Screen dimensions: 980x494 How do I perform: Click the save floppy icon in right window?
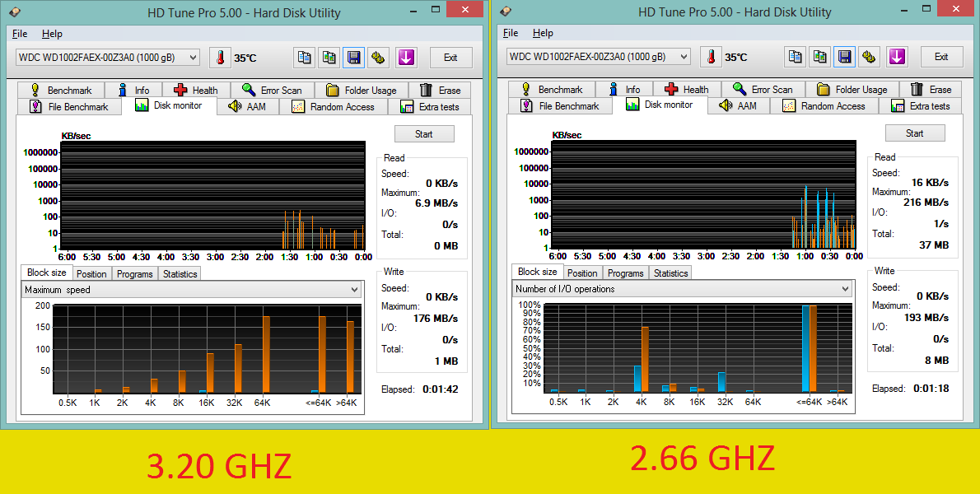(x=844, y=57)
